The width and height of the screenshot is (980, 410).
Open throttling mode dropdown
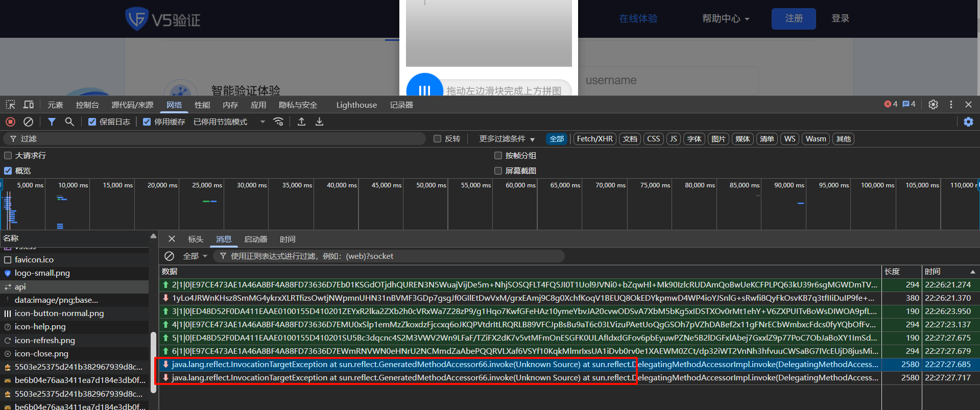click(229, 122)
